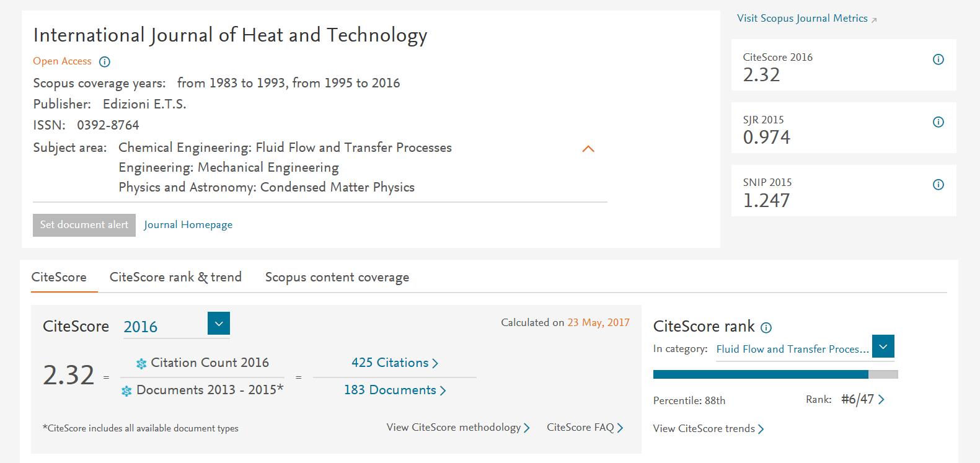
Task: Click the CiteScore 2016 info icon
Action: coord(938,60)
